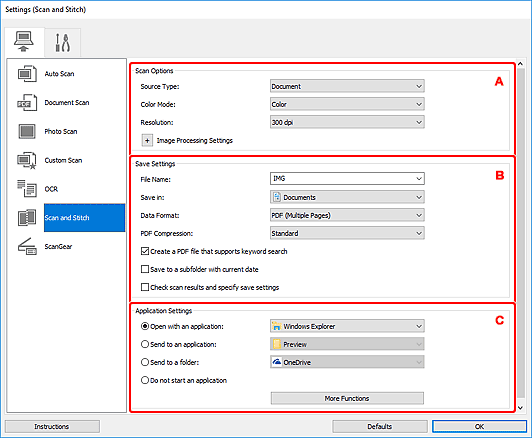Uncheck Create a PDF file that supports keyword search
Viewport: 532px width, 438px height.
point(145,251)
